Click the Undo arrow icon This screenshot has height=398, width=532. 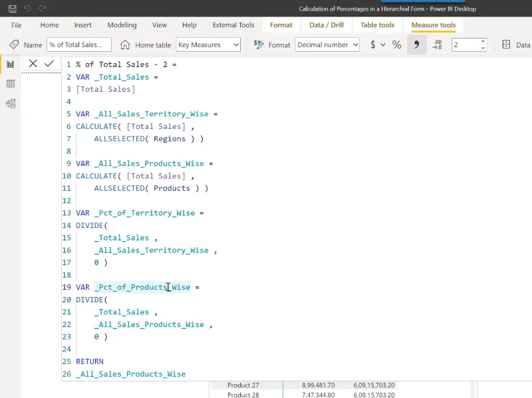point(27,9)
